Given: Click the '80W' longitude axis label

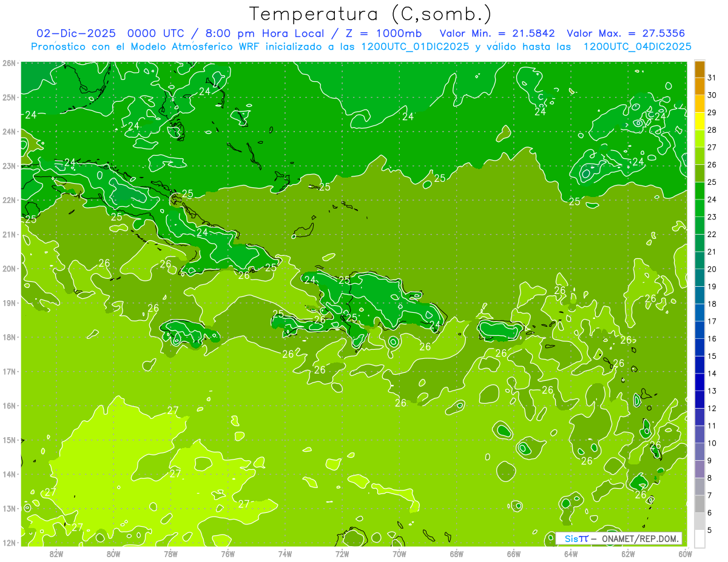Looking at the screenshot, I should (113, 554).
